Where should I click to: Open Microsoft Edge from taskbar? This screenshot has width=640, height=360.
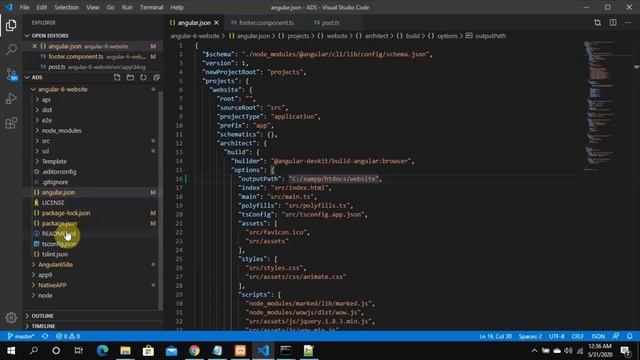click(x=102, y=351)
